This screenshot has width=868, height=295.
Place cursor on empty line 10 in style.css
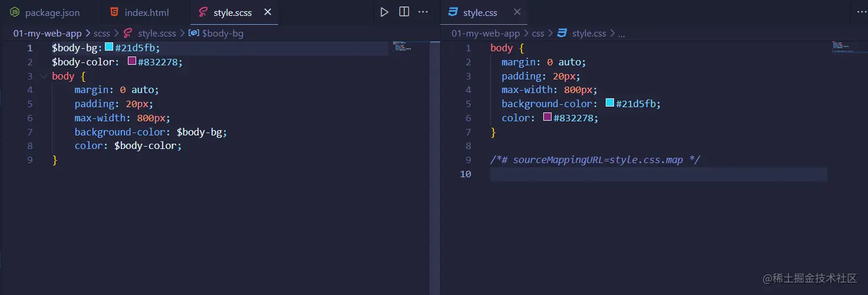coord(658,174)
